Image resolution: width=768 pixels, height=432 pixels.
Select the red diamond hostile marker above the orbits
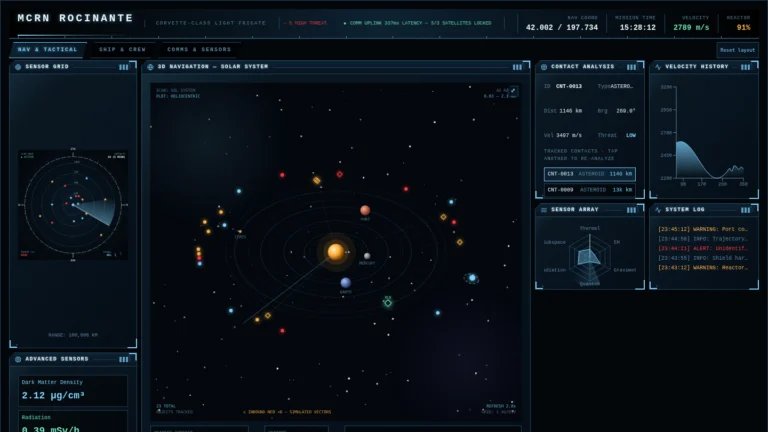point(339,174)
